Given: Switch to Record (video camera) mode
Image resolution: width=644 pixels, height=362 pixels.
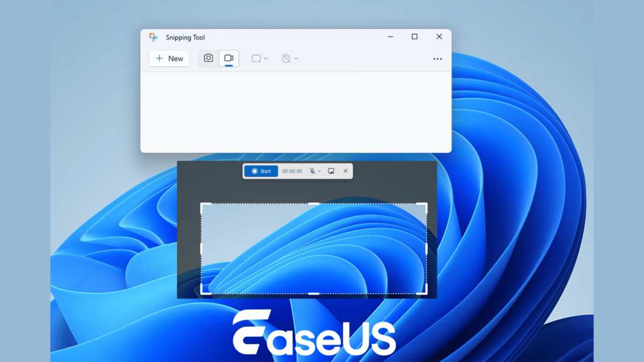Looking at the screenshot, I should 229,58.
